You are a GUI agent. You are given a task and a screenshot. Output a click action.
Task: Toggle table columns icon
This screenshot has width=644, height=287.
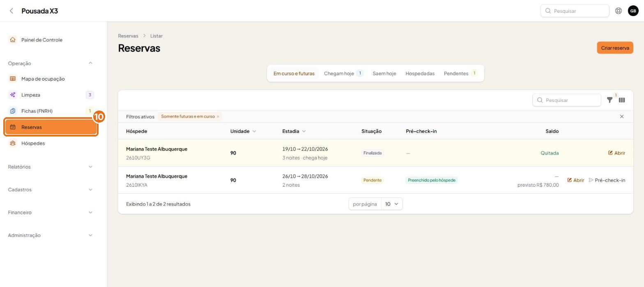pos(622,100)
